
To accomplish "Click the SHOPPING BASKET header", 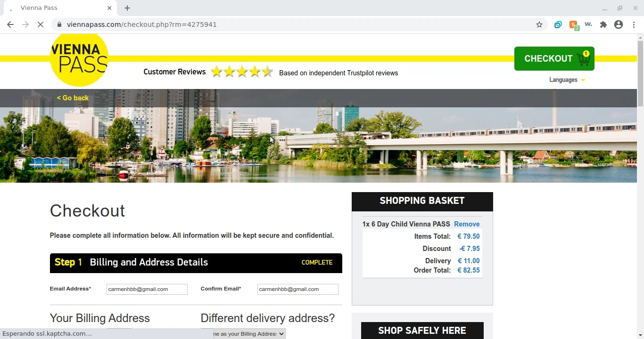I will tap(422, 202).
